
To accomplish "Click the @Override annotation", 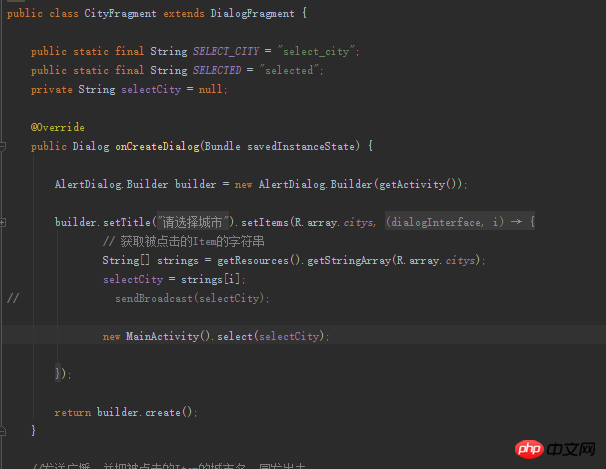I will (x=58, y=127).
